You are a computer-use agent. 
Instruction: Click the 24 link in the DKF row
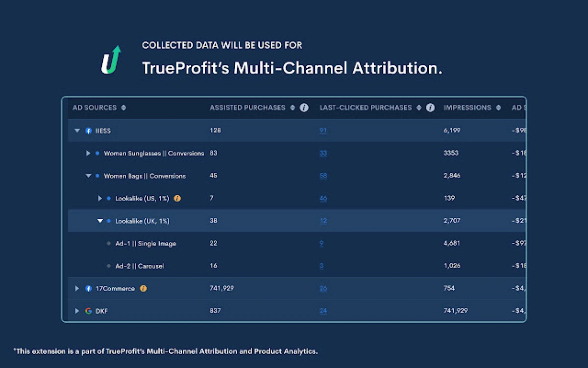pyautogui.click(x=323, y=311)
